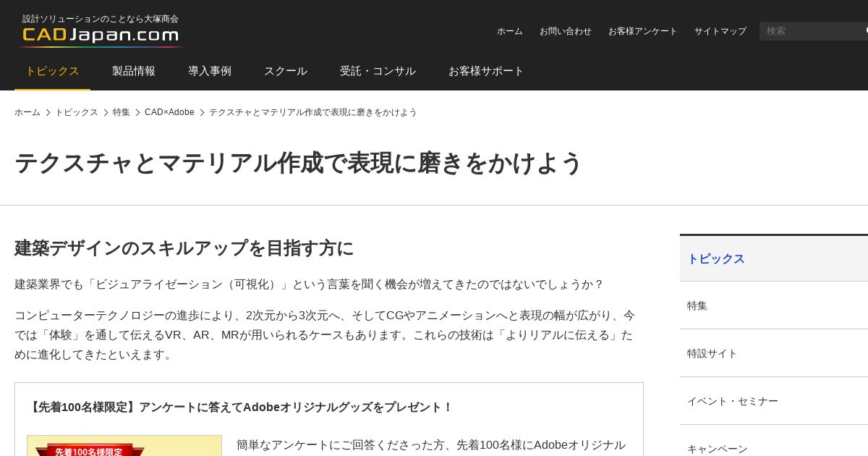868x456 pixels.
Task: Click トピックス in the breadcrumb
Action: pyautogui.click(x=77, y=112)
